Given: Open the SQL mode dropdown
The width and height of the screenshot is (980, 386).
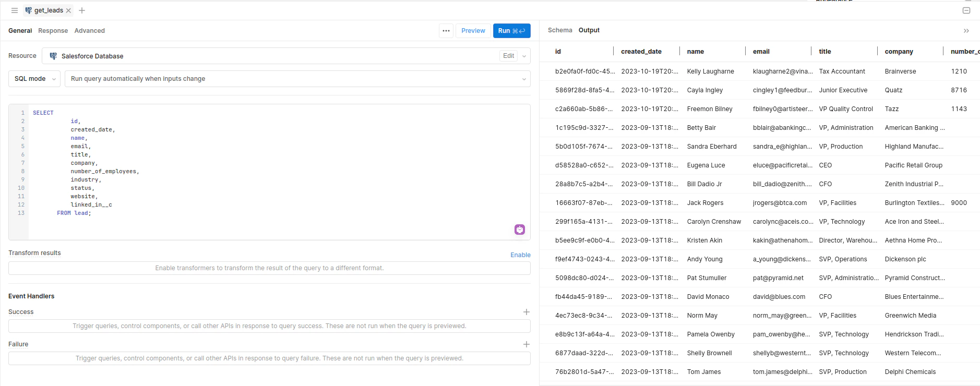Looking at the screenshot, I should [x=34, y=79].
